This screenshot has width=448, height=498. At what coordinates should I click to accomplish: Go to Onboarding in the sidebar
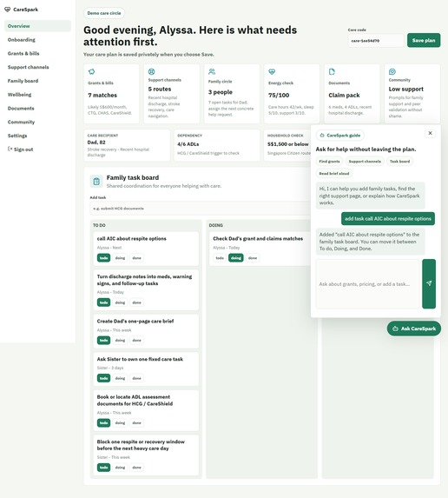tap(37, 40)
